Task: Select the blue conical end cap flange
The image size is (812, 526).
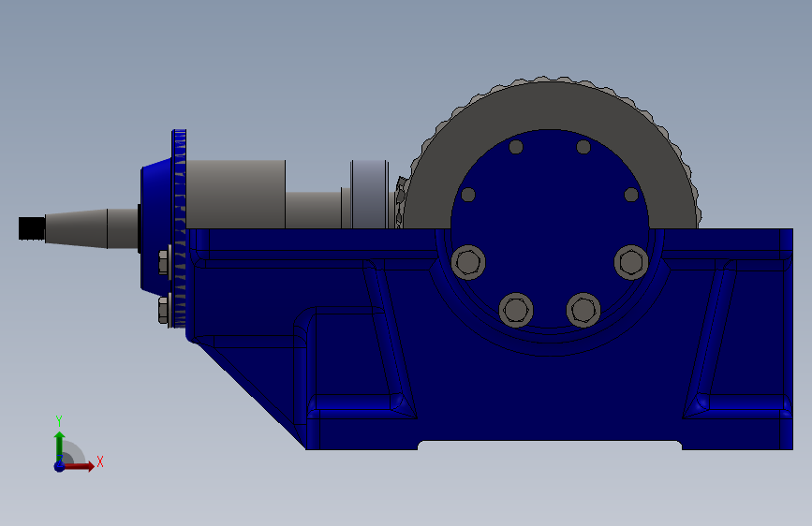Action: tap(155, 227)
